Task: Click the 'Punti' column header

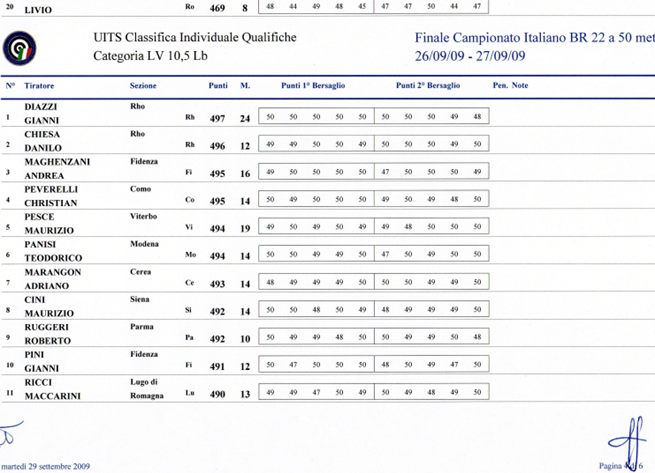Action: pyautogui.click(x=218, y=85)
